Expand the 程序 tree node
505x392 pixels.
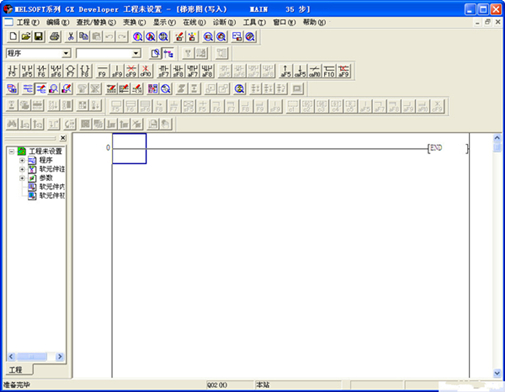[22, 160]
